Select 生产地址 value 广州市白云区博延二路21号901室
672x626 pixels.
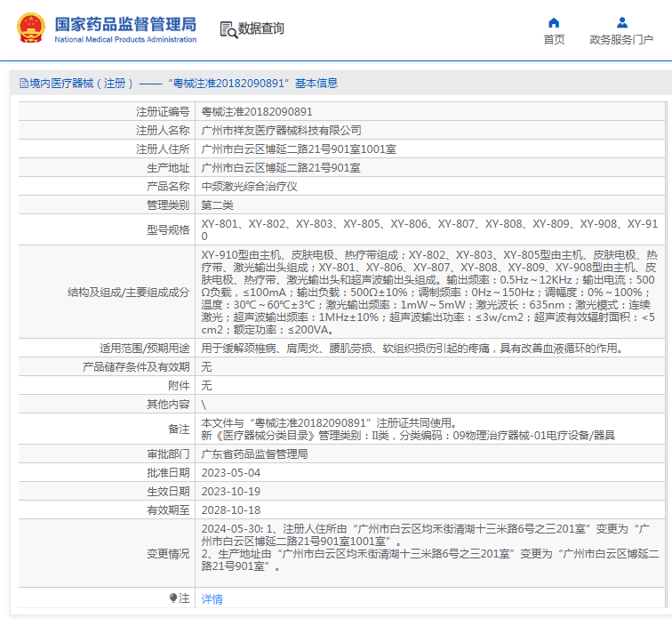(x=281, y=168)
